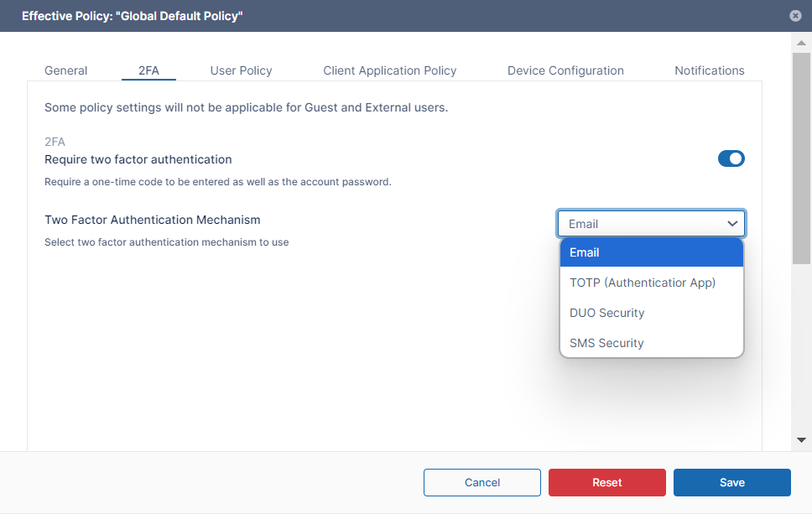The width and height of the screenshot is (812, 514).
Task: Select the 2FA tab
Action: [148, 70]
